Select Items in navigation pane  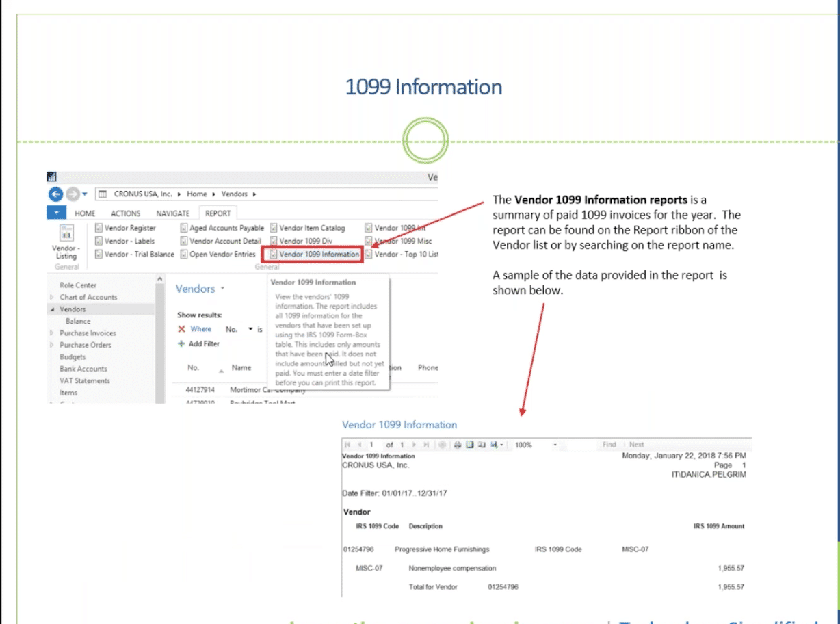pos(68,393)
